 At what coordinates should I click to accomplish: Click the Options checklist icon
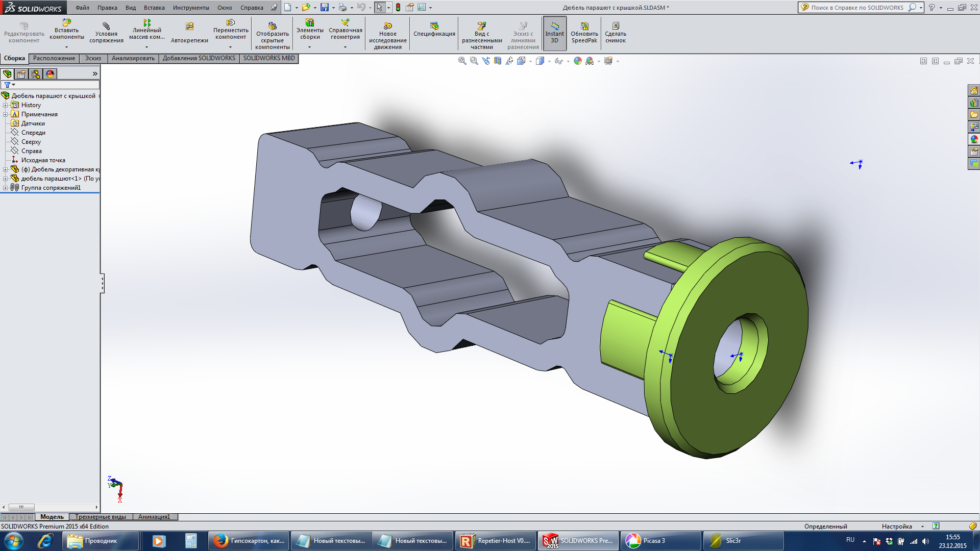coord(422,7)
